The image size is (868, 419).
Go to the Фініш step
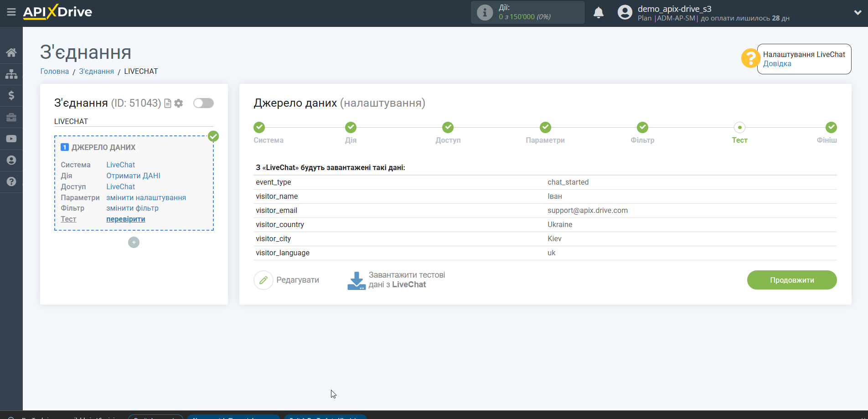(x=831, y=127)
